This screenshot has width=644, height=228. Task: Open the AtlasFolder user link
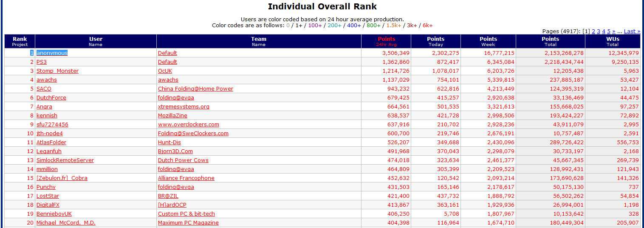tap(51, 142)
